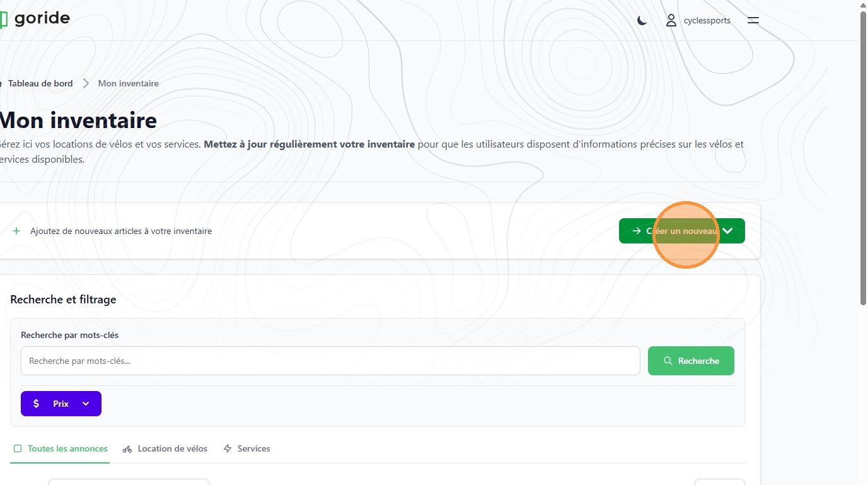
Task: Select the Toutes les annonces tab
Action: tap(67, 448)
